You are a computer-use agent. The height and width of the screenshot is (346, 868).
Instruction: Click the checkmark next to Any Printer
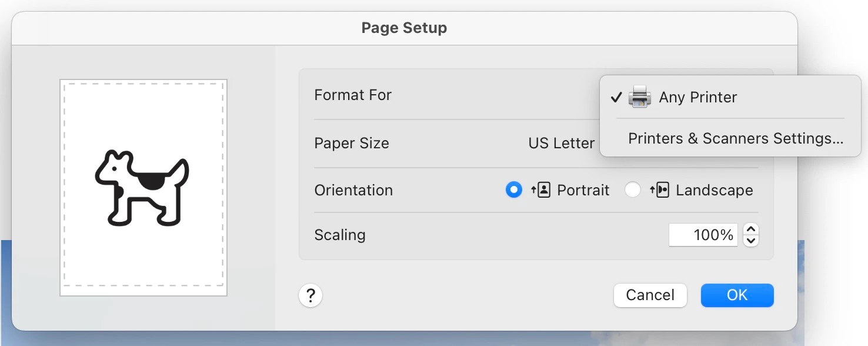point(616,97)
